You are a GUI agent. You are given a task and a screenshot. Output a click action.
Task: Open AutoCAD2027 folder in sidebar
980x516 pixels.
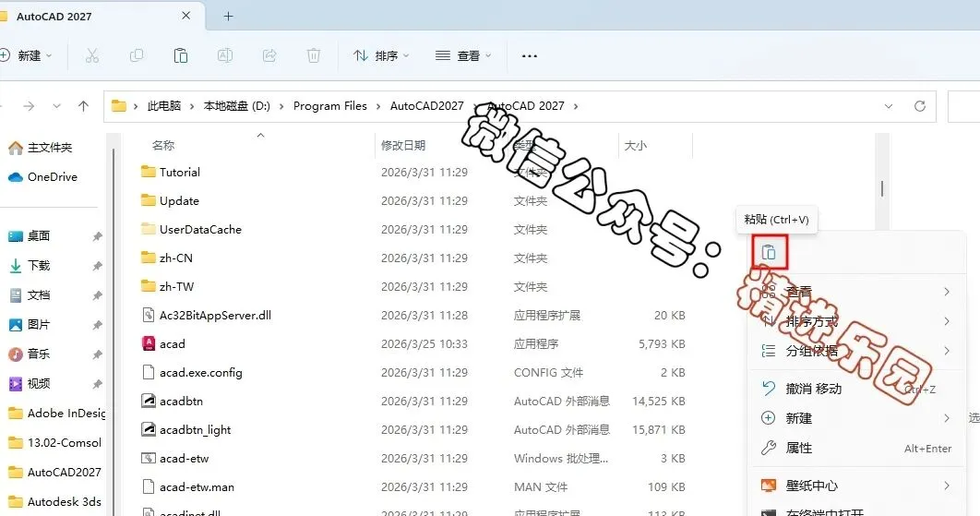55,473
